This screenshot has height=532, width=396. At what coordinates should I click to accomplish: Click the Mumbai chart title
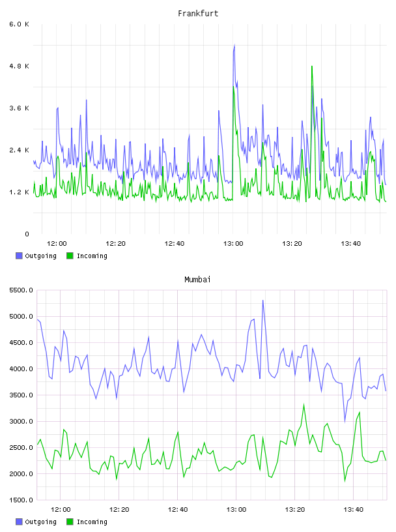pyautogui.click(x=197, y=279)
